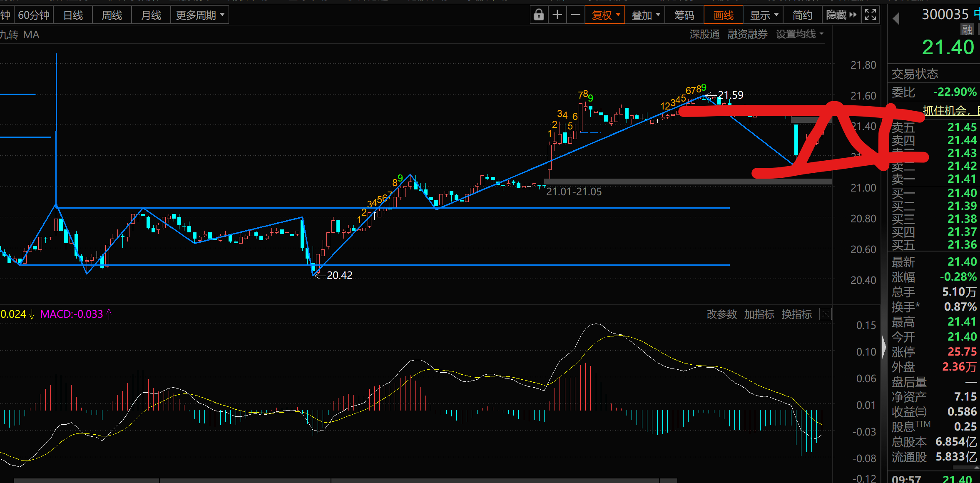Screen dimensions: 980x483
Task: Toggle the 简约 simple view
Action: pos(802,15)
